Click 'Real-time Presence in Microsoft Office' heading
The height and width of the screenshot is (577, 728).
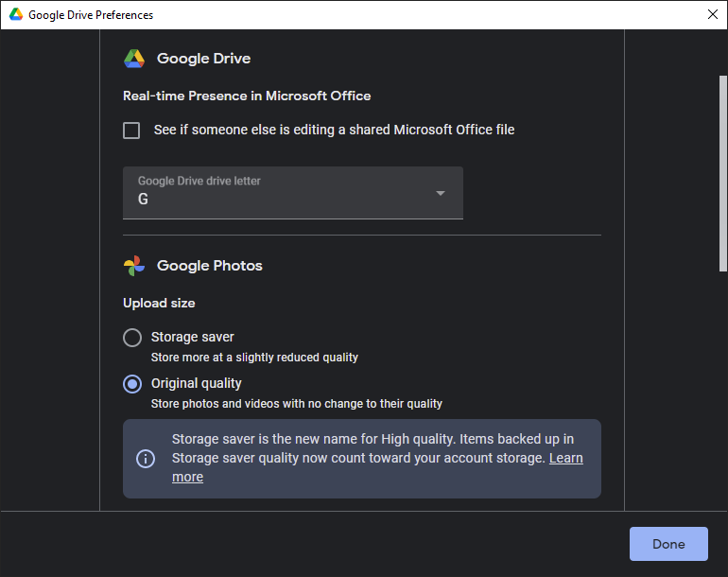click(x=247, y=96)
